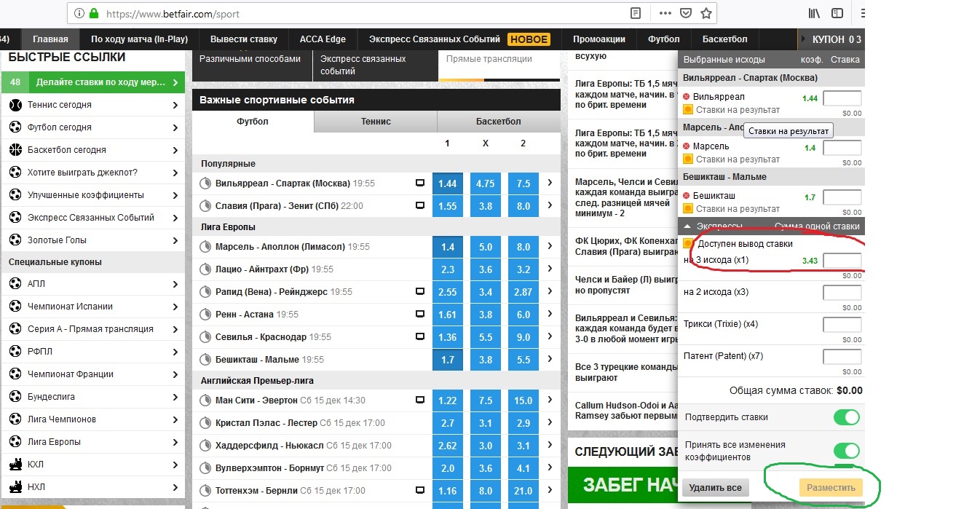Select draw odds 4.75 for Вильярреал - Спартак
Screen dimensions: 980x509
point(485,184)
